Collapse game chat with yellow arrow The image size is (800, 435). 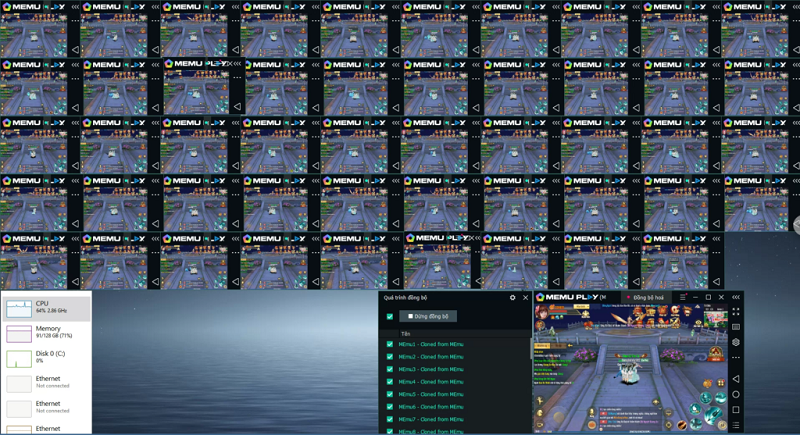coord(569,346)
